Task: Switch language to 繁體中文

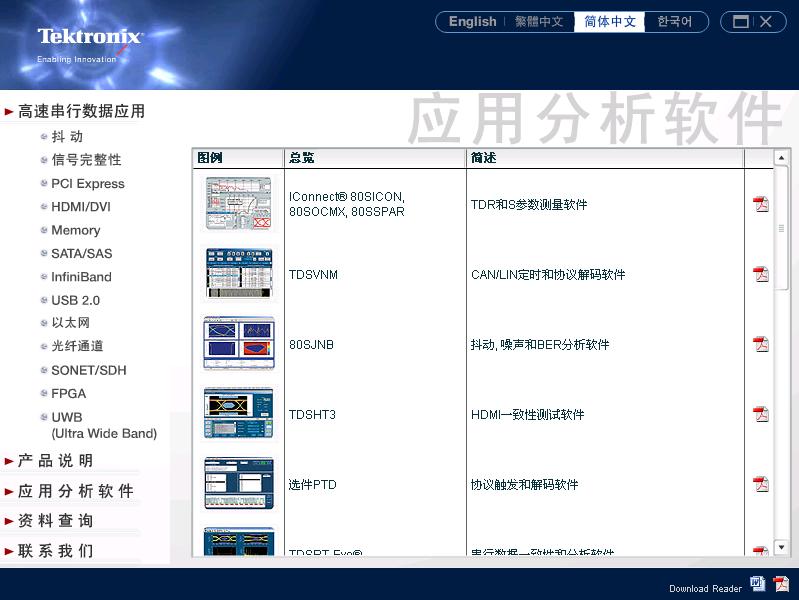Action: (x=539, y=21)
